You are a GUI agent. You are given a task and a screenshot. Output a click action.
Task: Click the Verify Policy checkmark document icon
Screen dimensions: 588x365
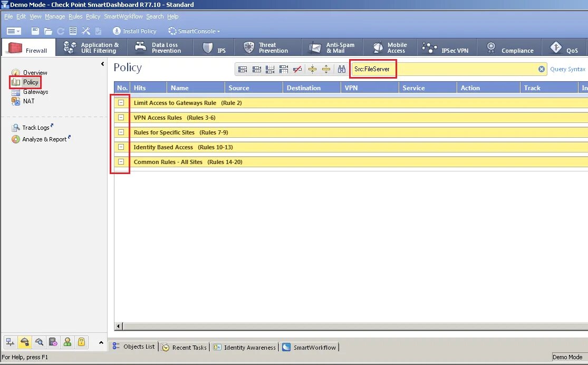click(98, 31)
